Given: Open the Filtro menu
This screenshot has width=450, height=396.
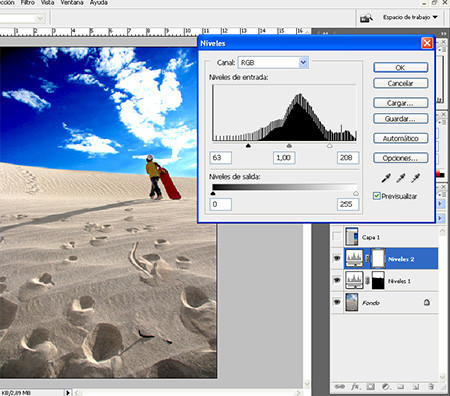Looking at the screenshot, I should [x=28, y=3].
